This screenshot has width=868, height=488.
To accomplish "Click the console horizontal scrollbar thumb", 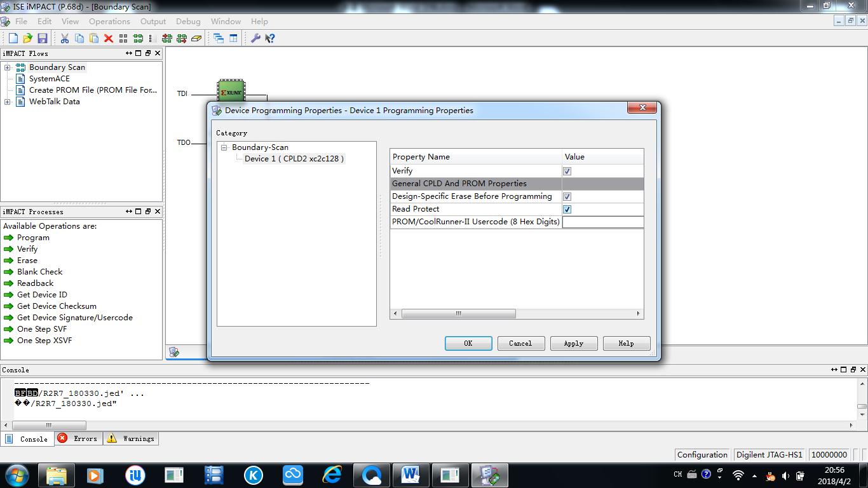I will coord(49,425).
